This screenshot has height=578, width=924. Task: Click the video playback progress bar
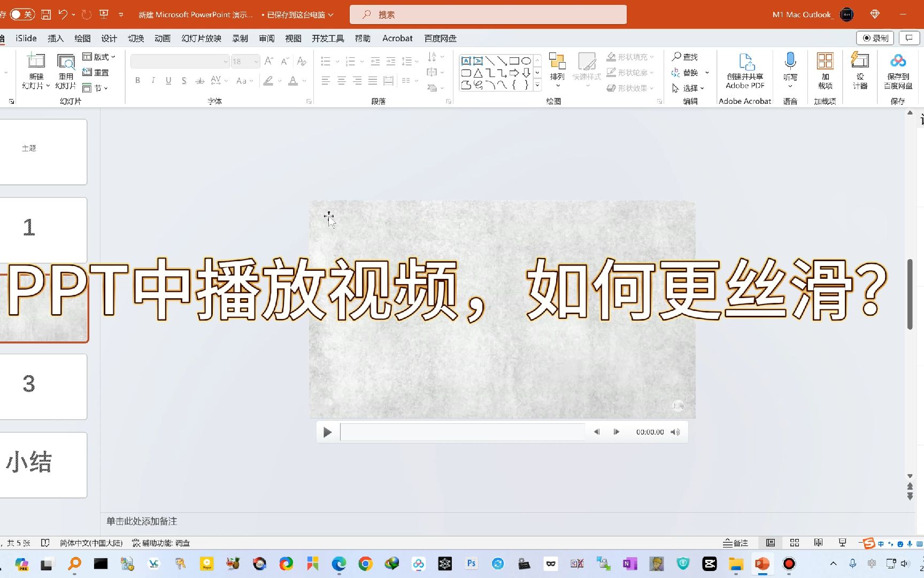[x=462, y=432]
